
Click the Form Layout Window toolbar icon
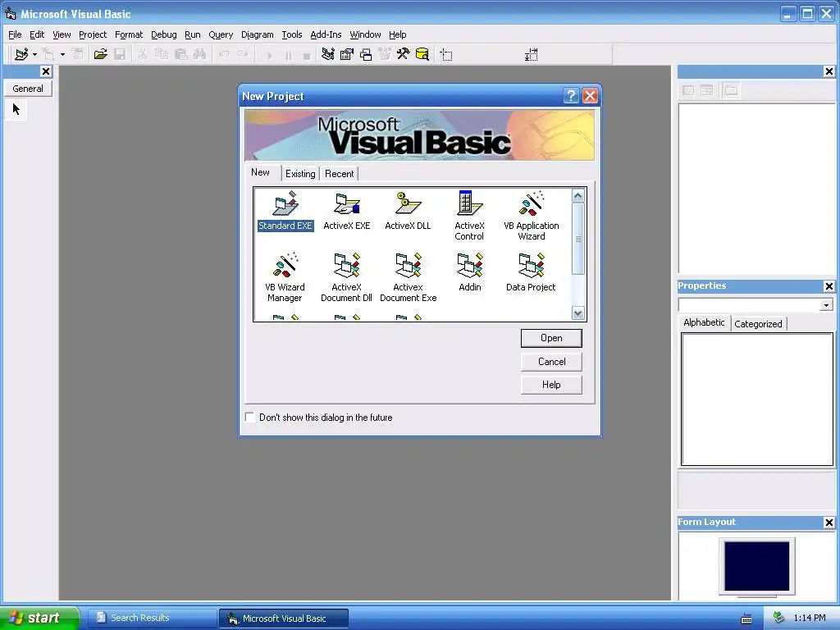[x=366, y=54]
